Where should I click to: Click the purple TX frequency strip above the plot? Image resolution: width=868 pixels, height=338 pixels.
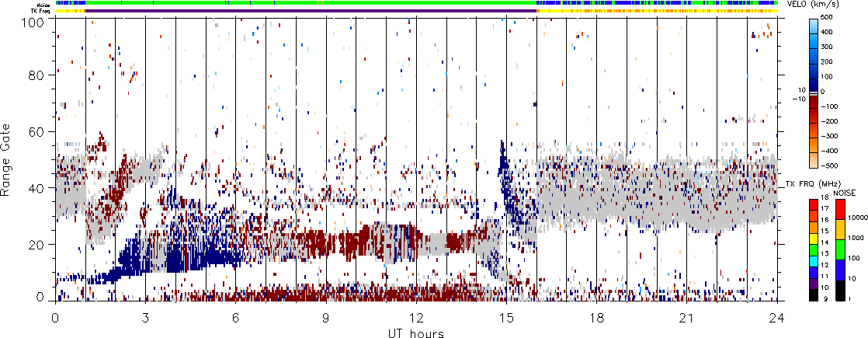[311, 11]
